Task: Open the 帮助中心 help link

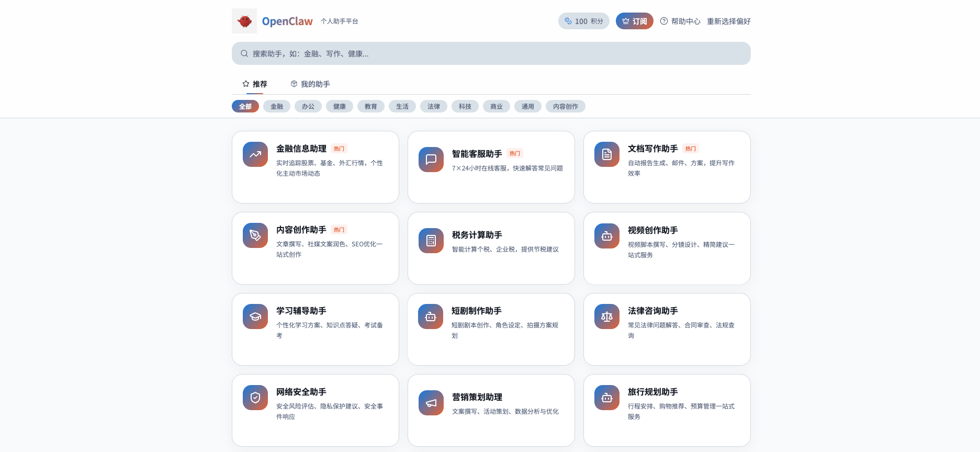Action: pos(680,21)
